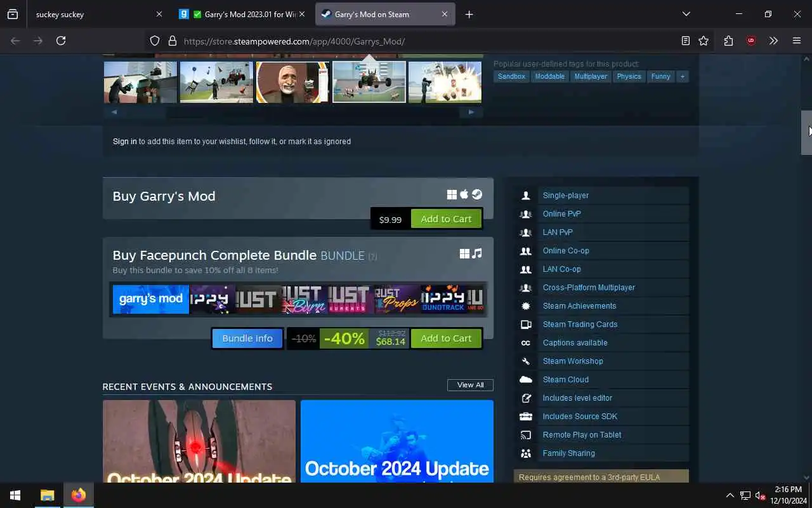Click the Steam Cloud icon
Viewport: 812px width, 508px height.
[x=525, y=380]
